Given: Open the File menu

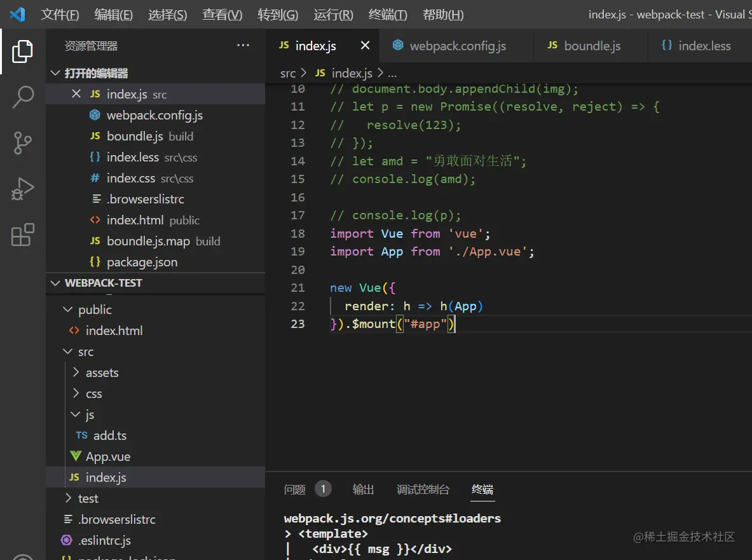Looking at the screenshot, I should coord(60,15).
